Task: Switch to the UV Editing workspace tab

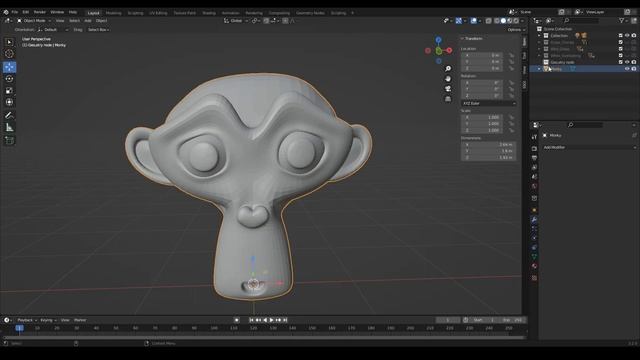Action: (158, 13)
